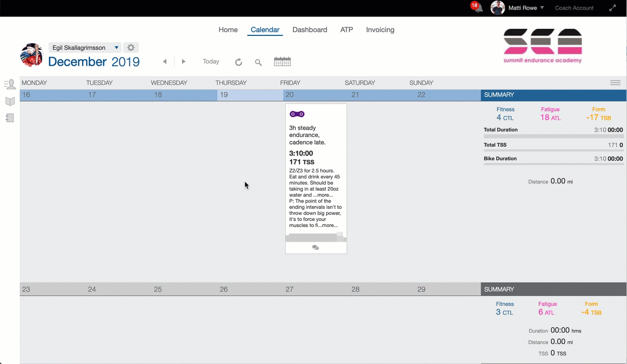The height and width of the screenshot is (364, 627).
Task: Go to previous month arrow
Action: point(165,62)
